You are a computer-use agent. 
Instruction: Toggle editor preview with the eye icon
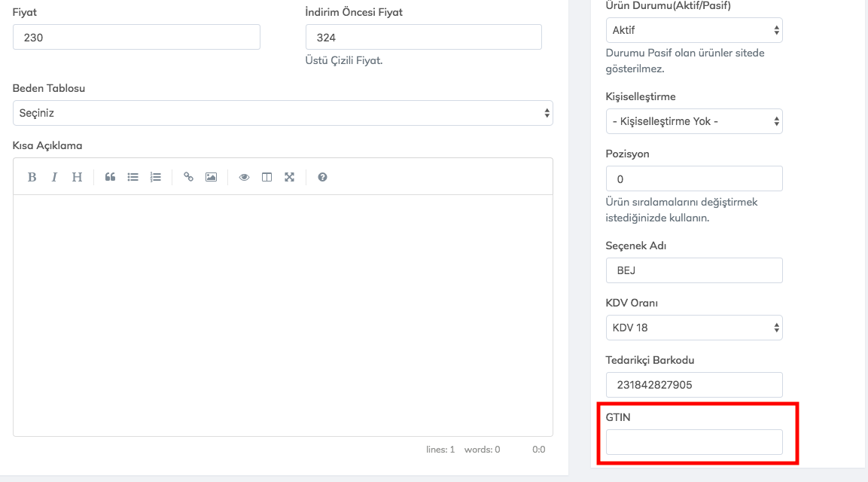click(244, 177)
